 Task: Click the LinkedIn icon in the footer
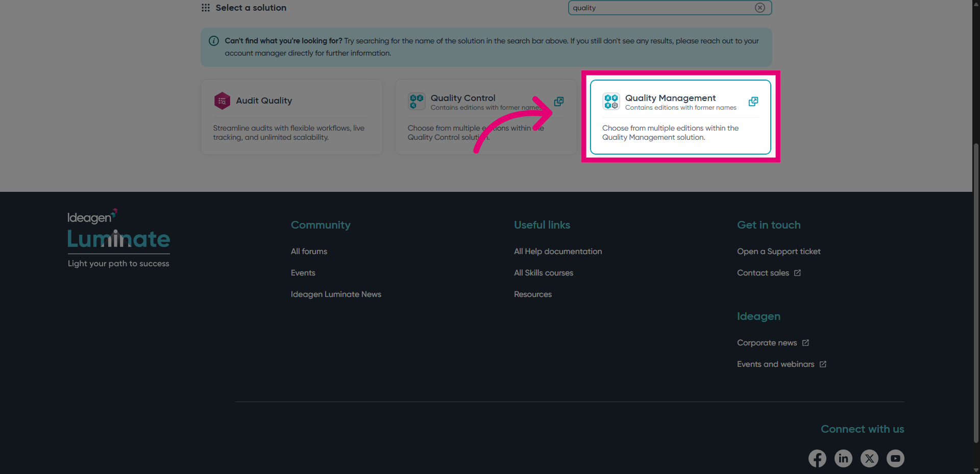pos(843,458)
